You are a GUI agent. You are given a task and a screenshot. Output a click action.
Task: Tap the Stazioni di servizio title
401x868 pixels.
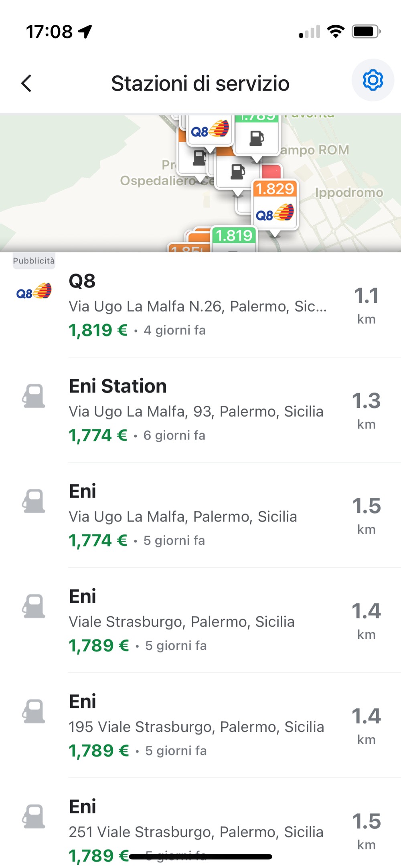click(200, 83)
